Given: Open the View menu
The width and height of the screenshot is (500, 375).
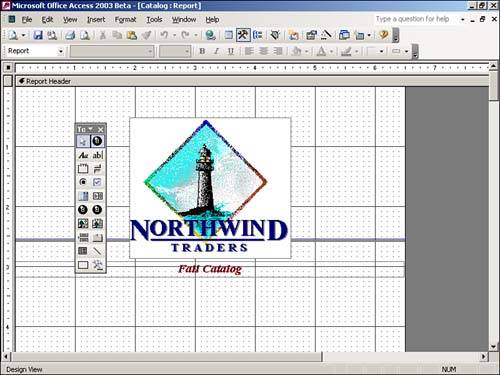Looking at the screenshot, I should click(70, 20).
